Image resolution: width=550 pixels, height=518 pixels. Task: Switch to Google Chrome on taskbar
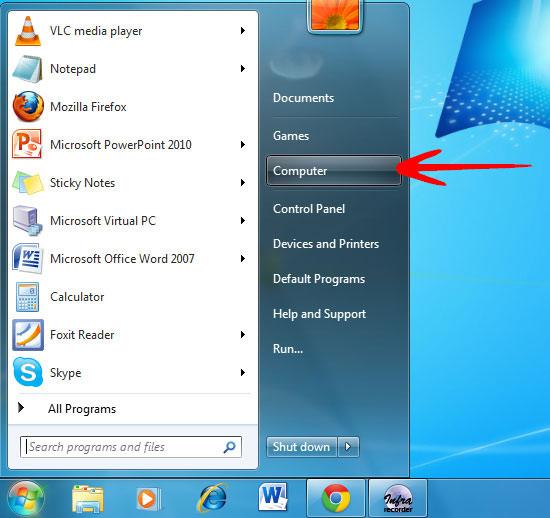(x=336, y=498)
